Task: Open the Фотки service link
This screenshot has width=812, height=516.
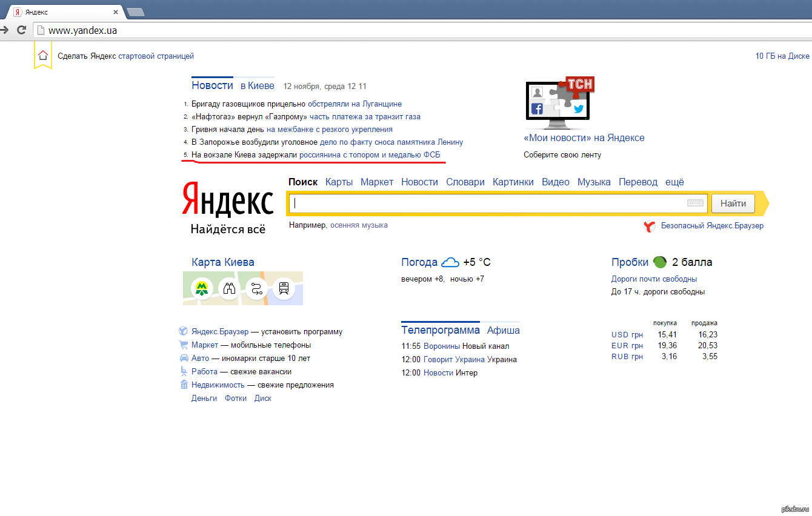Action: pos(236,398)
